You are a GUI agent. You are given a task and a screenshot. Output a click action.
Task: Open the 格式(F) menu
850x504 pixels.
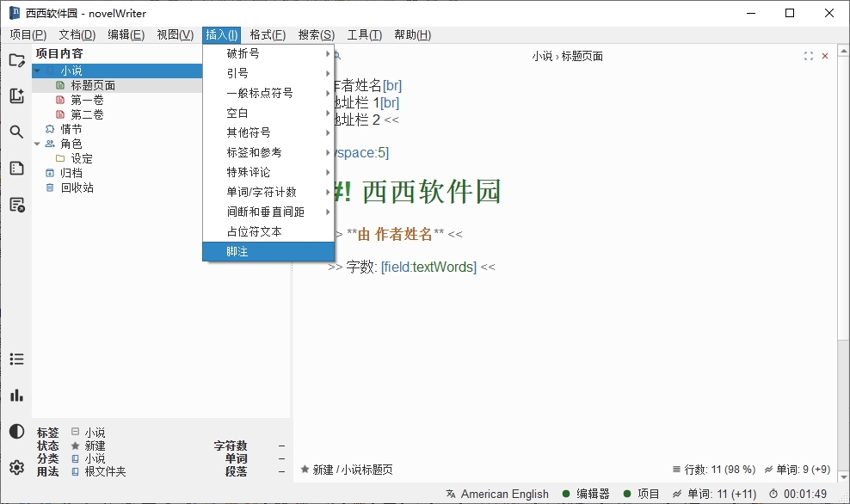click(x=268, y=35)
